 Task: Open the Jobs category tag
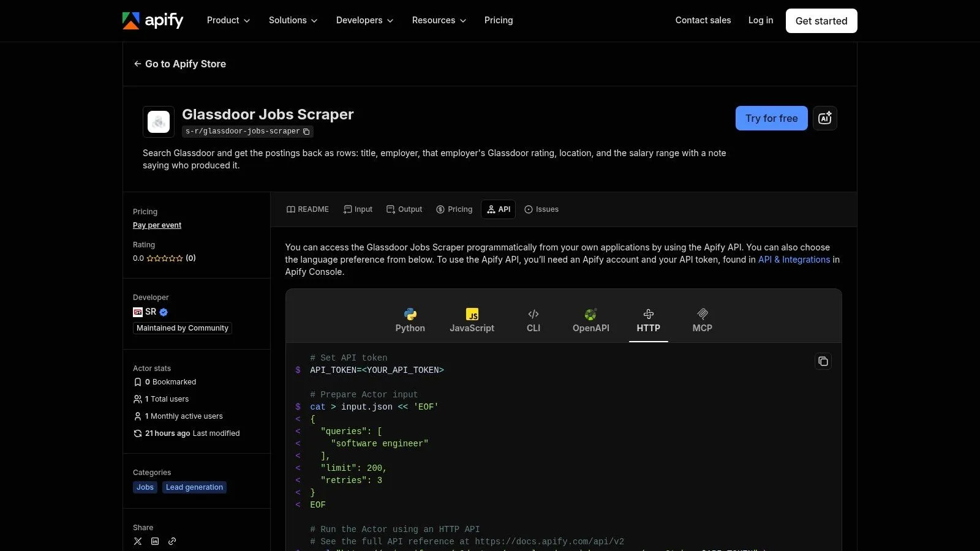point(145,487)
